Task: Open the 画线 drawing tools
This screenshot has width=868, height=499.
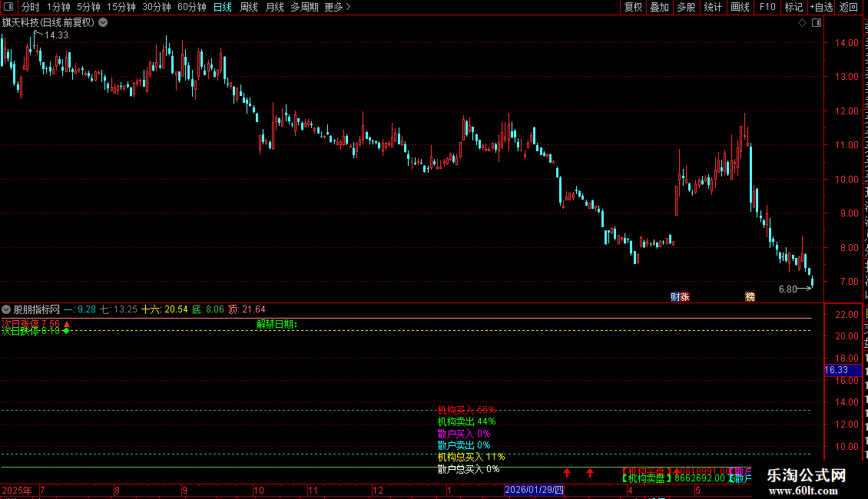Action: point(740,7)
